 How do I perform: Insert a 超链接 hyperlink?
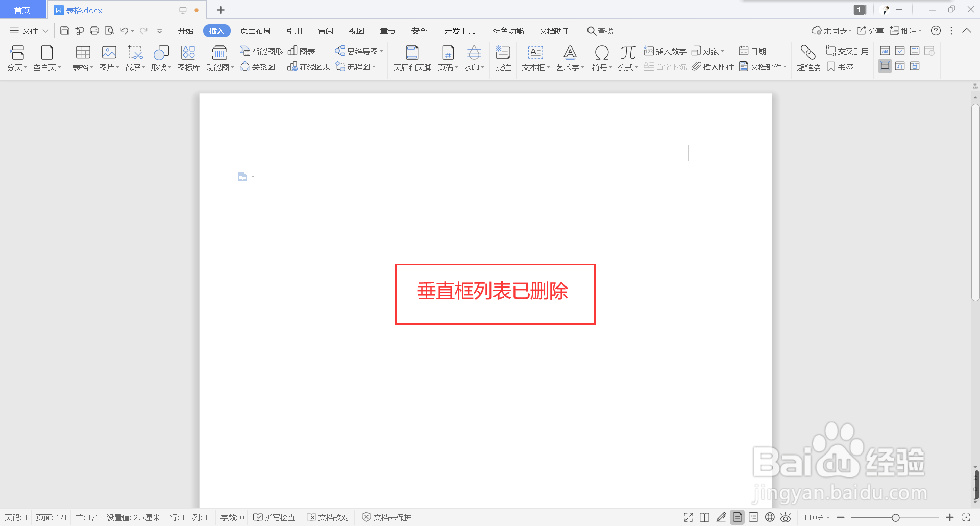[808, 58]
